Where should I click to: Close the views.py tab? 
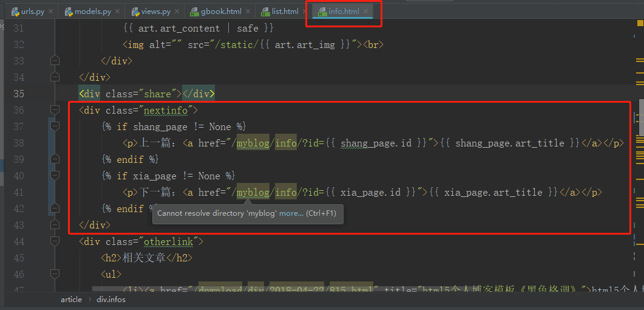point(177,12)
